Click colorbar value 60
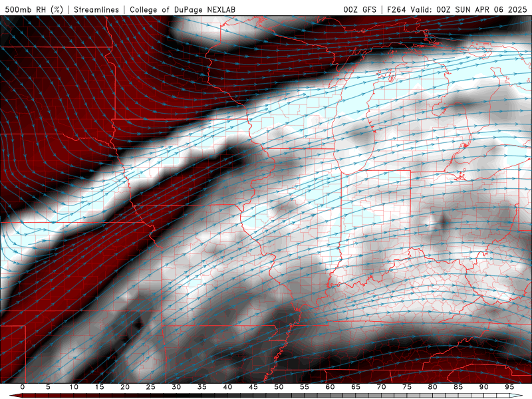The width and height of the screenshot is (532, 399). coord(330,387)
